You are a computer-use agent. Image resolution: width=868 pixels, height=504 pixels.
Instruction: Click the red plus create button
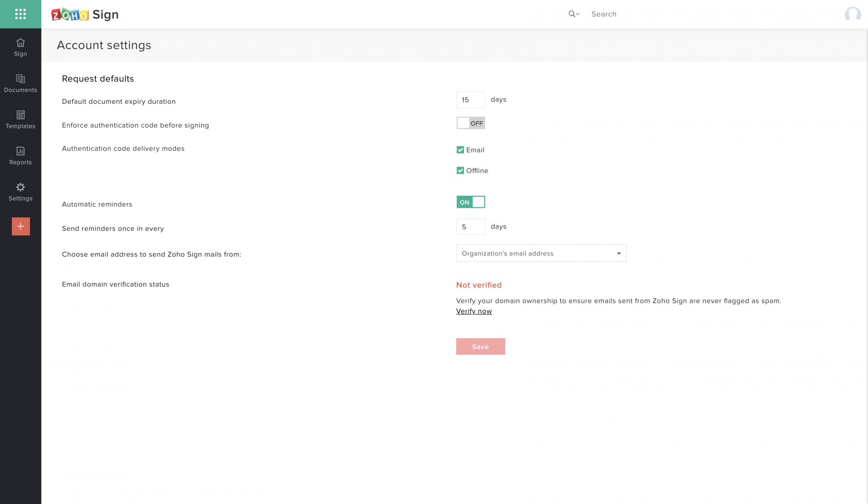[20, 226]
